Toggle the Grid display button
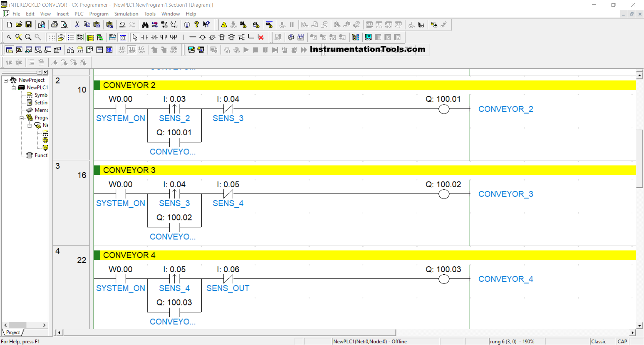Viewport: 644px width, 345px height. coord(51,37)
